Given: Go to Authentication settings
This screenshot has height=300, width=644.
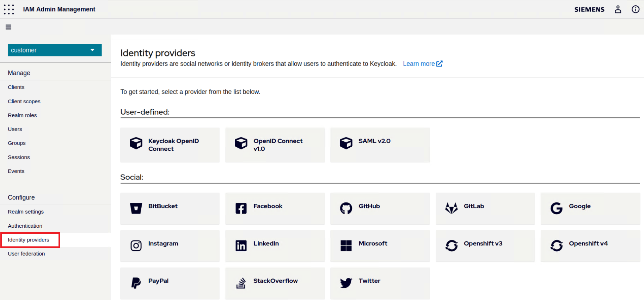Looking at the screenshot, I should [25, 226].
